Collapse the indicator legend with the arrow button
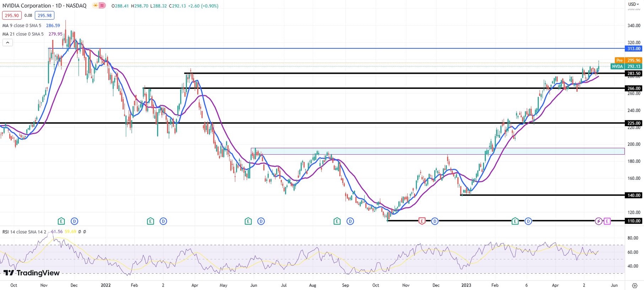Screen dimensions: 644x290 [x=8, y=42]
